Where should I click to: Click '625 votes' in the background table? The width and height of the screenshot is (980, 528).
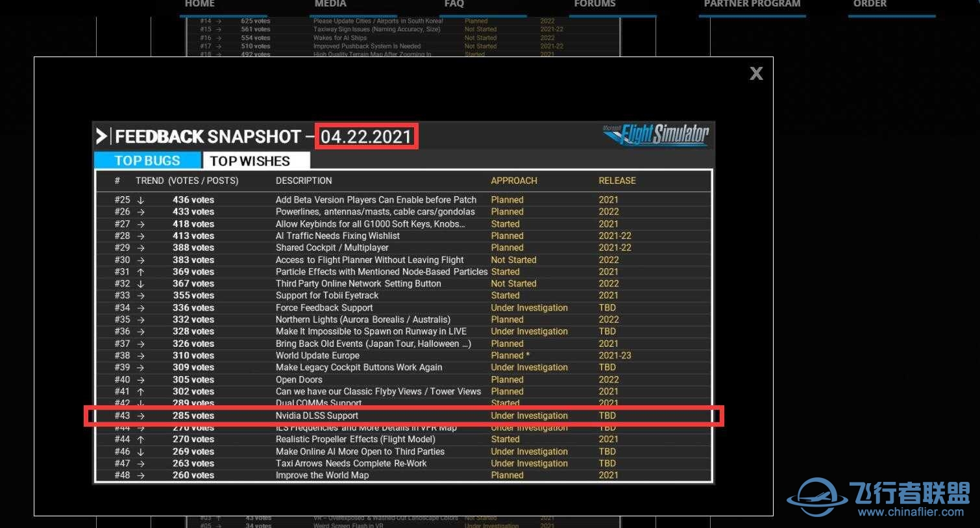point(256,21)
